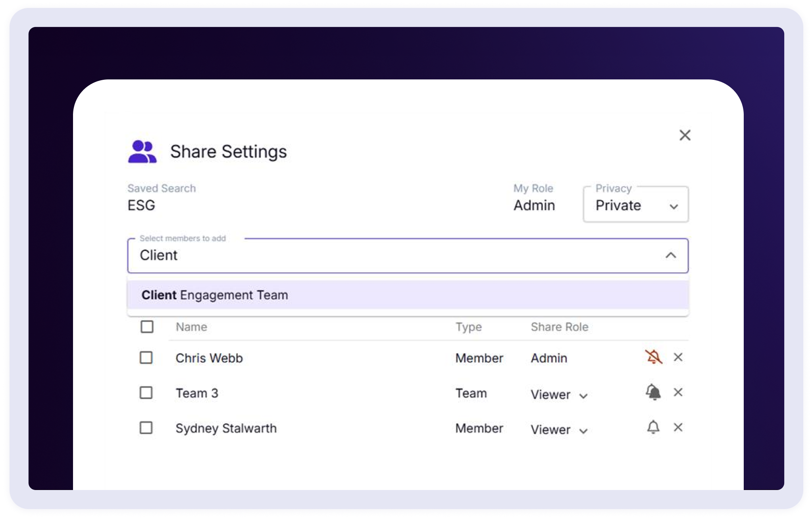This screenshot has width=812, height=519.
Task: Open the Viewer role dropdown for Sydney Stalwarth
Action: 559,429
